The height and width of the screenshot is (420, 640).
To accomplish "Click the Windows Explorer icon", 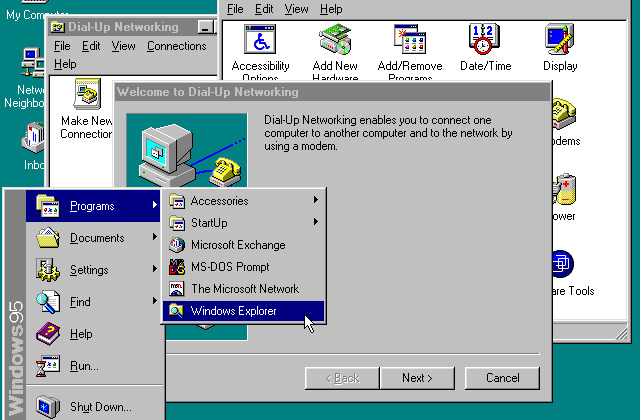I will (x=176, y=311).
